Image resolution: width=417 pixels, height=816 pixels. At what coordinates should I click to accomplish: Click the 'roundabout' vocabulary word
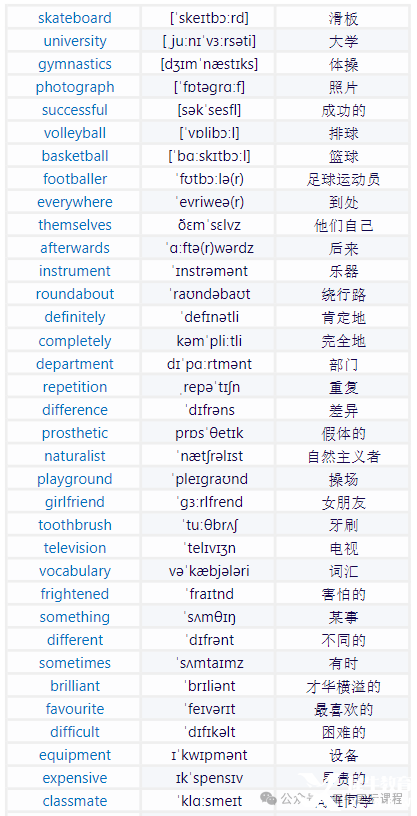tap(74, 294)
